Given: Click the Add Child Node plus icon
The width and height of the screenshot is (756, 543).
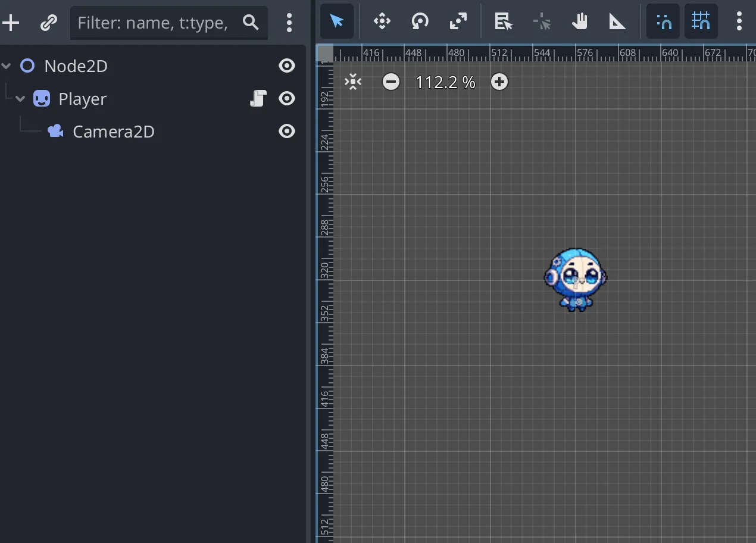Looking at the screenshot, I should [11, 23].
